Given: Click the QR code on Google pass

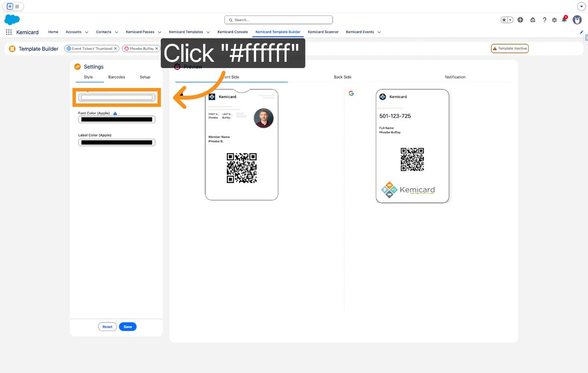Looking at the screenshot, I should point(412,159).
